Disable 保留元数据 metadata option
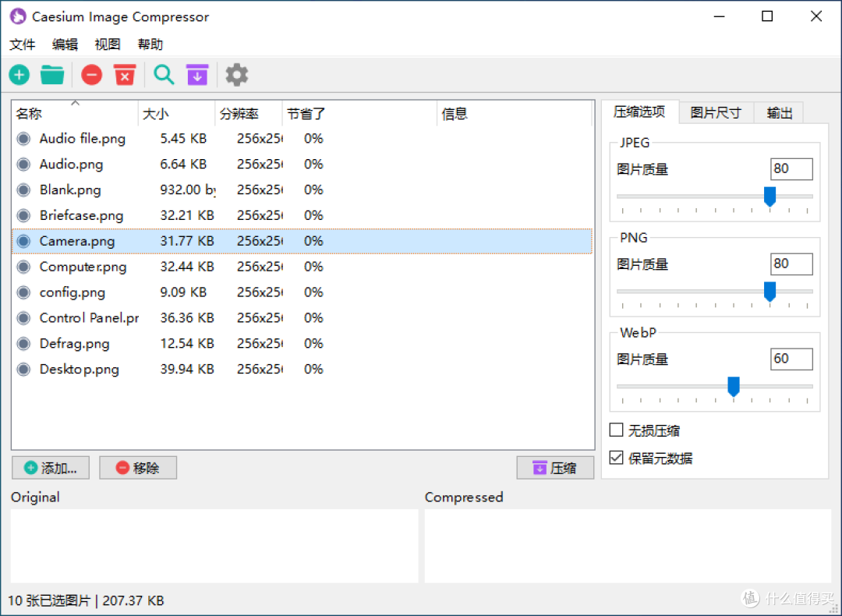 coord(616,458)
